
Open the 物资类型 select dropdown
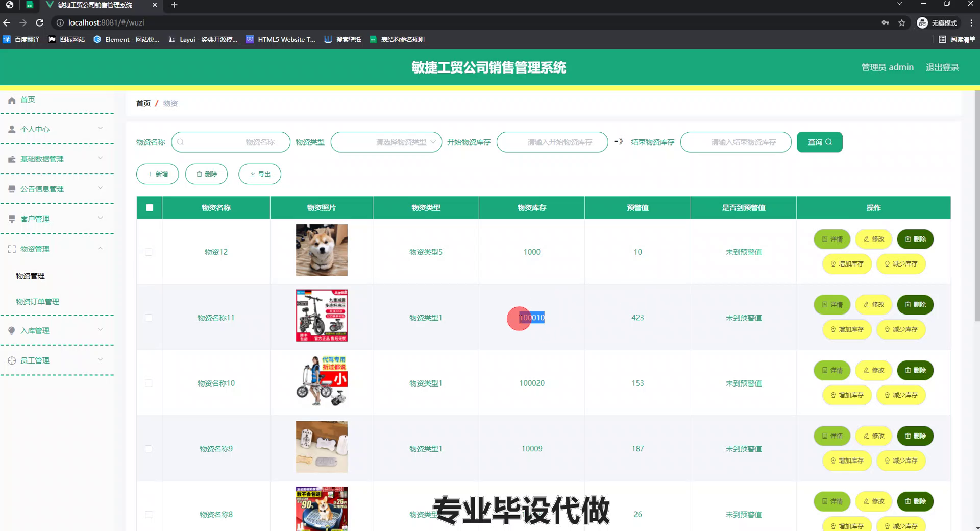click(386, 142)
